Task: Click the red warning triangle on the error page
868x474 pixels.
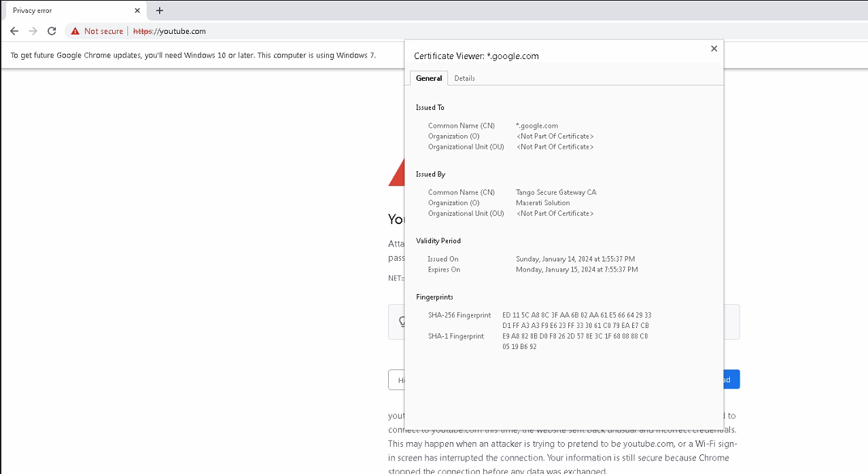Action: coord(396,177)
